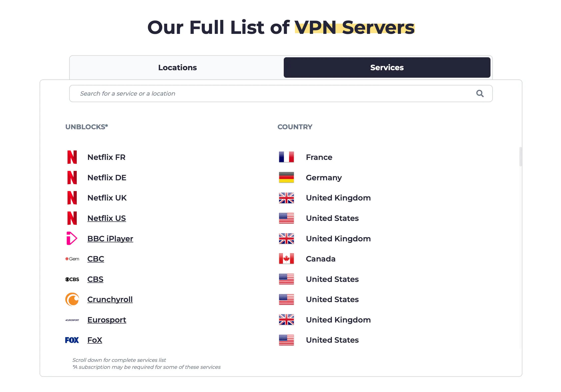Open the Eurosport service link
Viewport: 561px width, 392px height.
(107, 320)
